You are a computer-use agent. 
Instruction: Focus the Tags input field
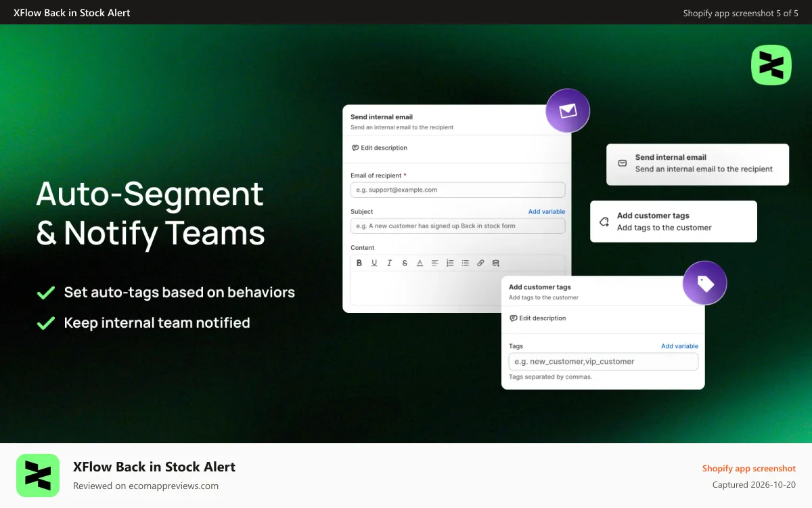click(603, 362)
